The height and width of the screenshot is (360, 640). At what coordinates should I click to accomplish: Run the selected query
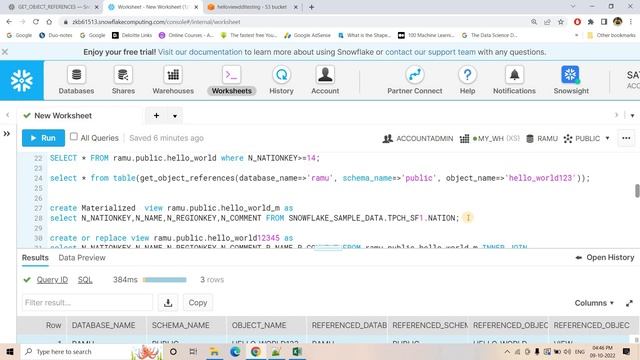(43, 138)
